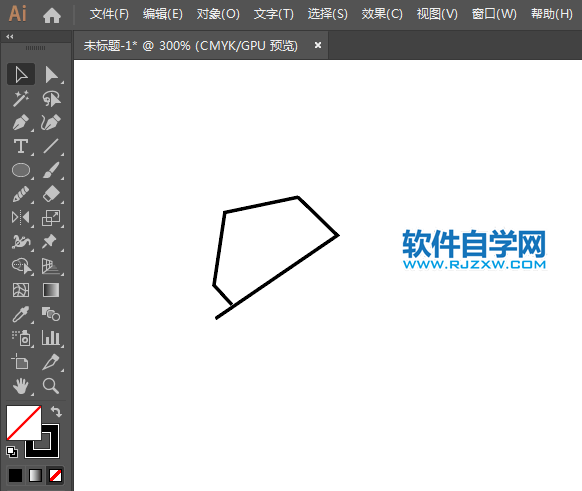Open the 文件(F) menu

point(109,14)
